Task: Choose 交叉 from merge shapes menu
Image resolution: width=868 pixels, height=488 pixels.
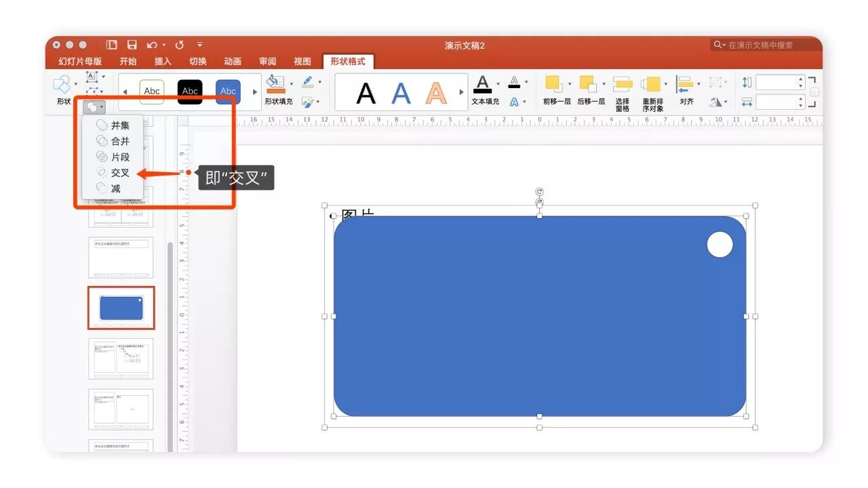Action: coord(113,173)
